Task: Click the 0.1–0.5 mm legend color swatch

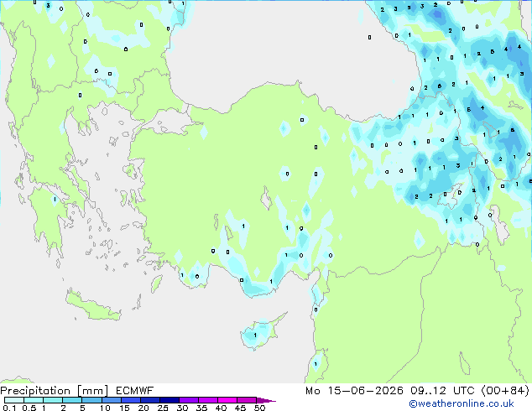Action: (x=14, y=400)
